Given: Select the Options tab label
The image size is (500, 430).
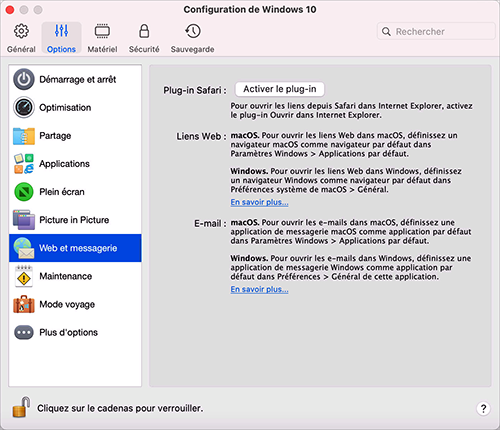Looking at the screenshot, I should (61, 49).
